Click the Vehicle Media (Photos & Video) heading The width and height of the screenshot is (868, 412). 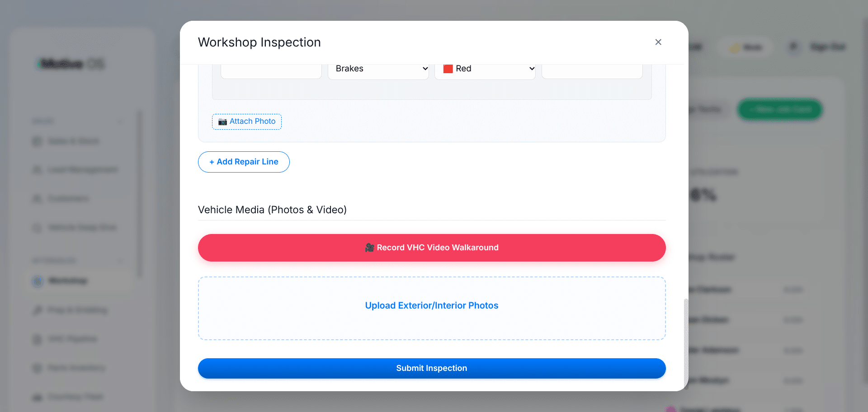(x=272, y=210)
